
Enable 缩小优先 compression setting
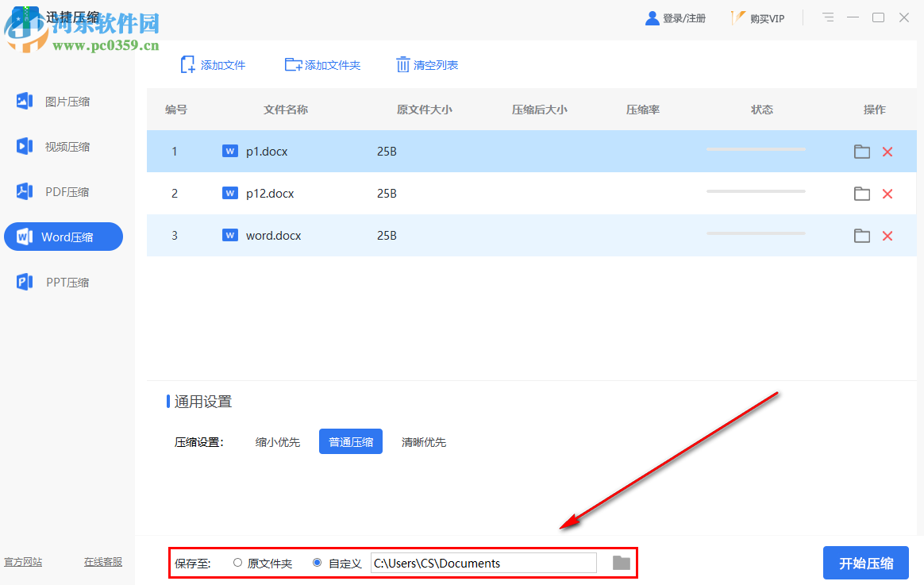[277, 441]
